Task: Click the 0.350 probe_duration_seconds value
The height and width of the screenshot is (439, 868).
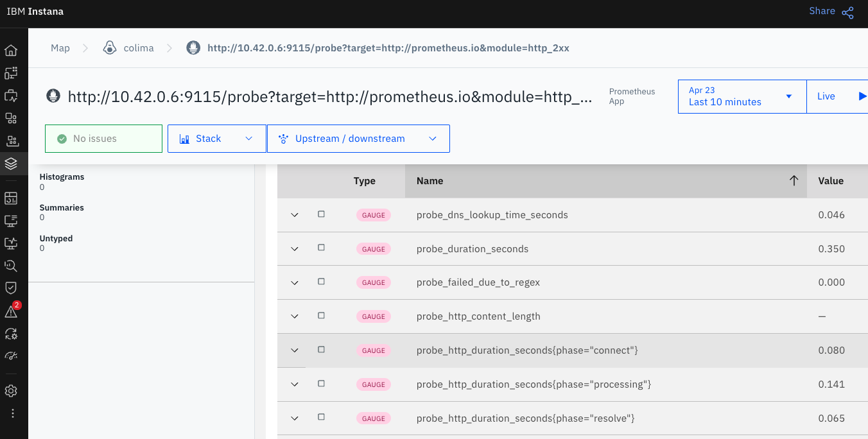Action: click(x=831, y=249)
